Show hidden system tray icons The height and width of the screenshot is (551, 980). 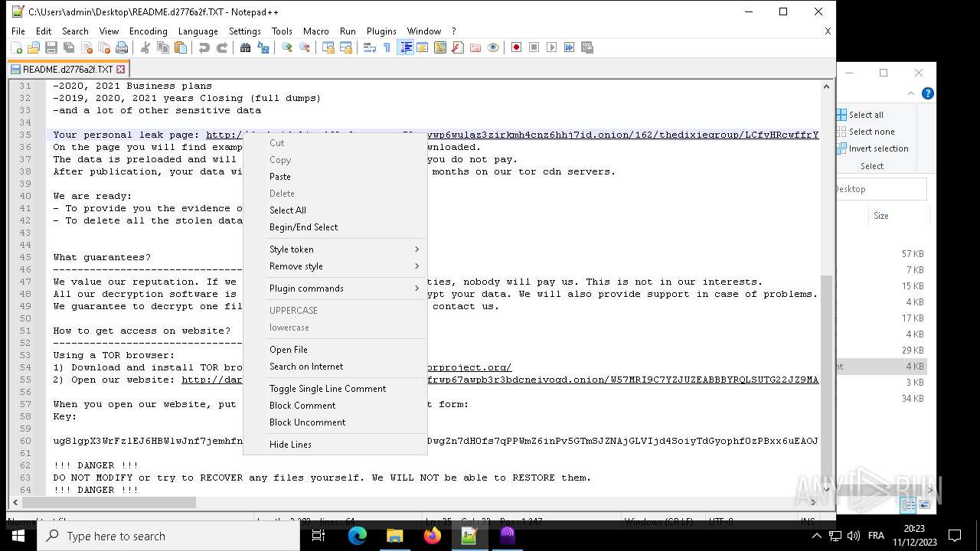(x=816, y=536)
